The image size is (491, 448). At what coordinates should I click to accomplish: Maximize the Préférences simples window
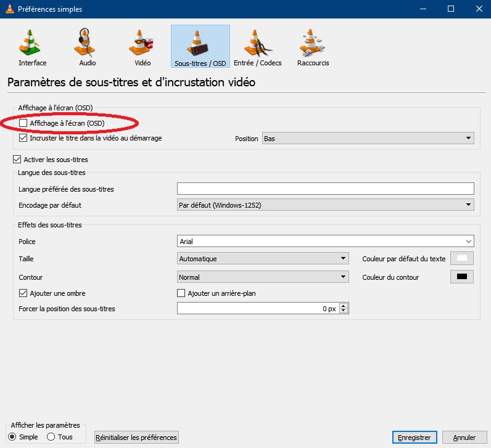click(451, 9)
